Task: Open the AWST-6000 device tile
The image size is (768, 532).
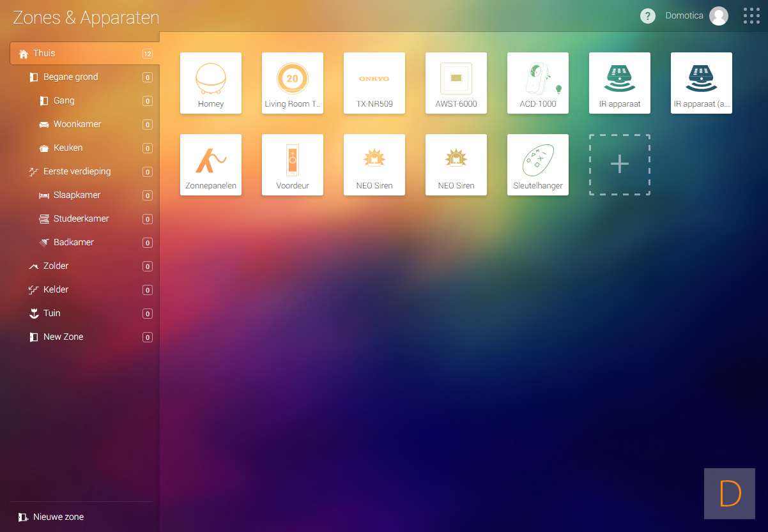Action: pyautogui.click(x=456, y=83)
